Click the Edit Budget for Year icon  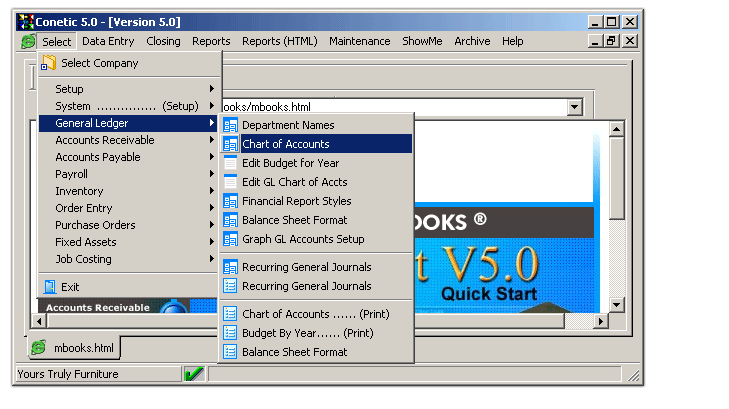click(231, 163)
